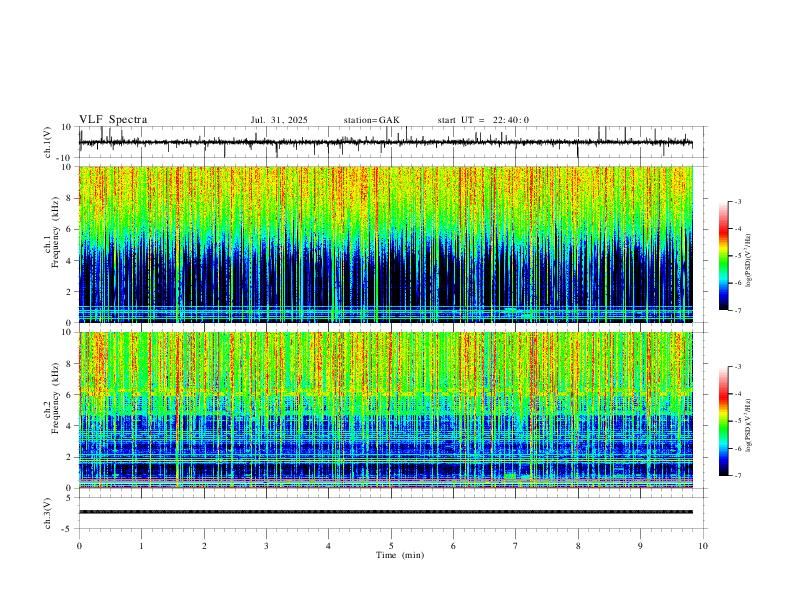Click the "5" tick on ch.3(V) axis
Image resolution: width=792 pixels, height=612 pixels.
tap(70, 498)
